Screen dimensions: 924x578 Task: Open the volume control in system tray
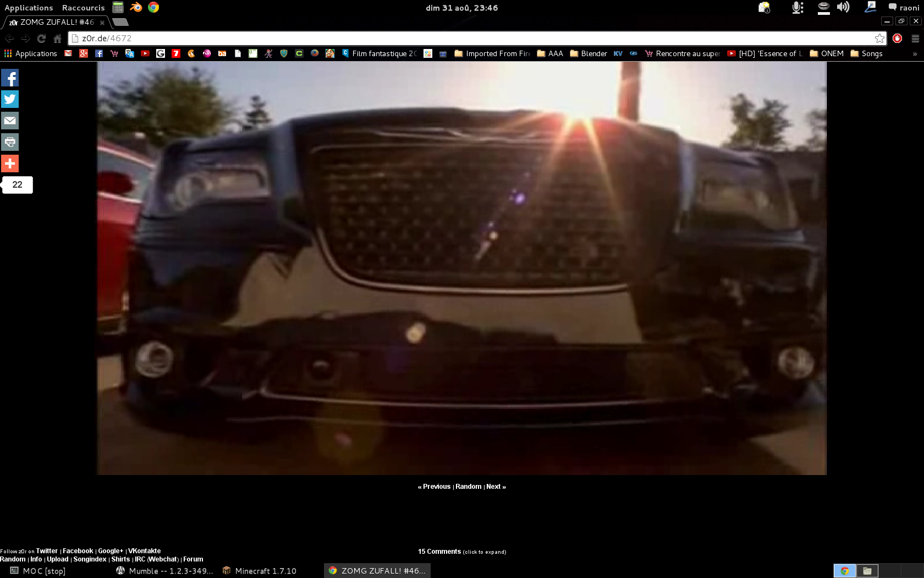click(x=843, y=7)
